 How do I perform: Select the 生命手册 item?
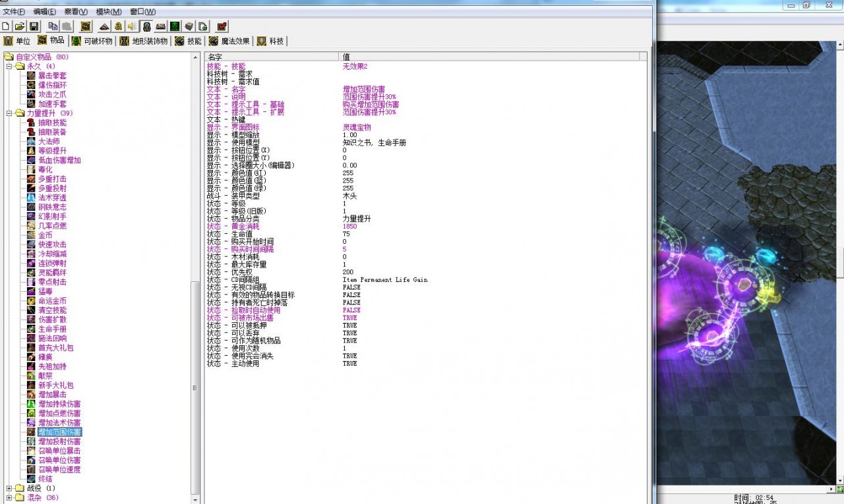[52, 329]
